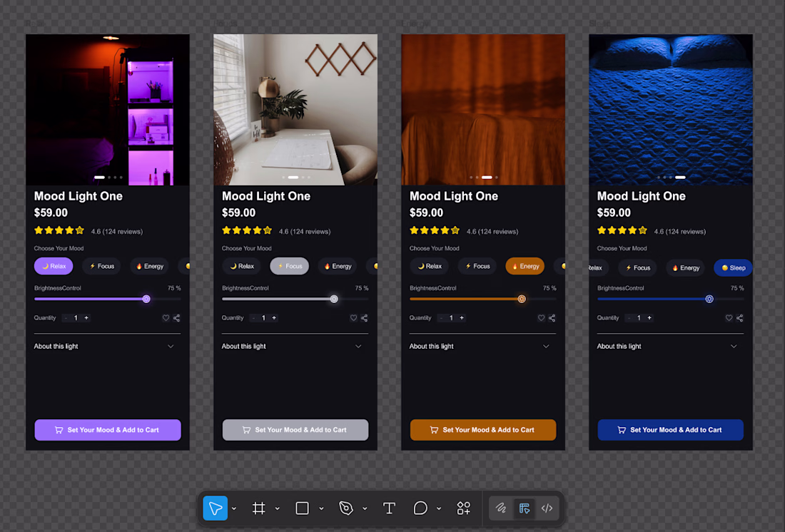This screenshot has height=532, width=785.
Task: Click gray Set Your Mood & Add to Cart
Action: click(x=295, y=430)
